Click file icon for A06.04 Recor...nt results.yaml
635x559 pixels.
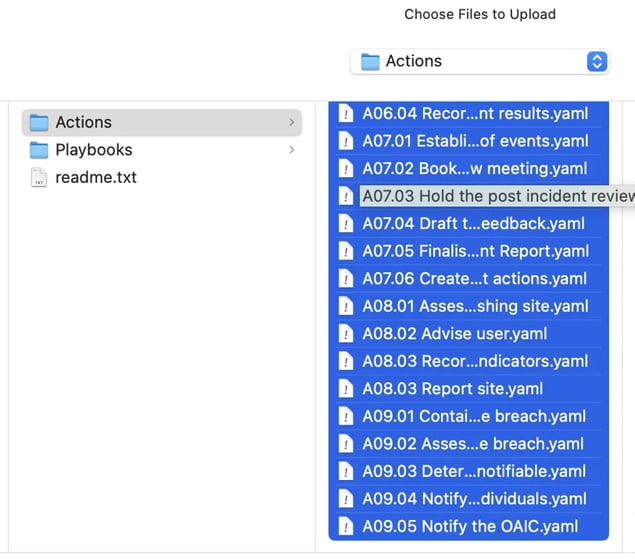(x=345, y=113)
